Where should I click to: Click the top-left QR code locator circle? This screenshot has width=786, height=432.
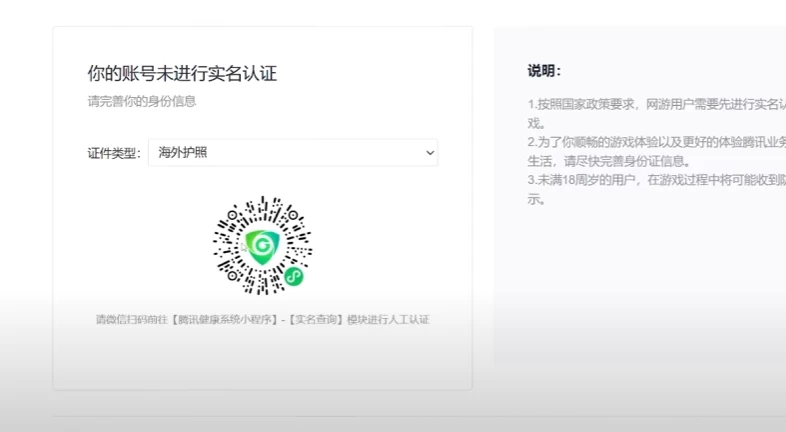pos(232,213)
